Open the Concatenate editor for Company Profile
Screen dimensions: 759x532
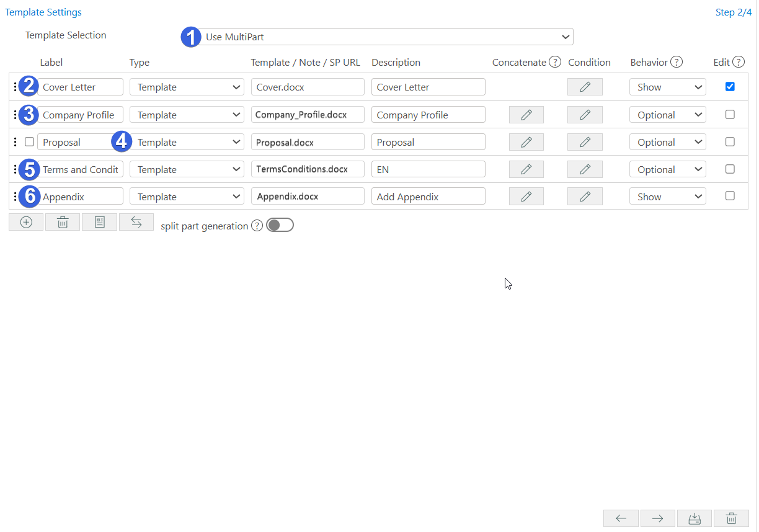(526, 115)
